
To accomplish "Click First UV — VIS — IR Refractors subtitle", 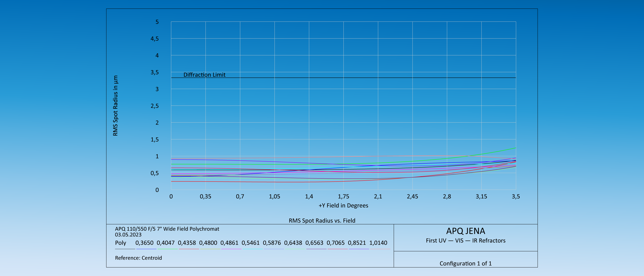I will tap(466, 240).
